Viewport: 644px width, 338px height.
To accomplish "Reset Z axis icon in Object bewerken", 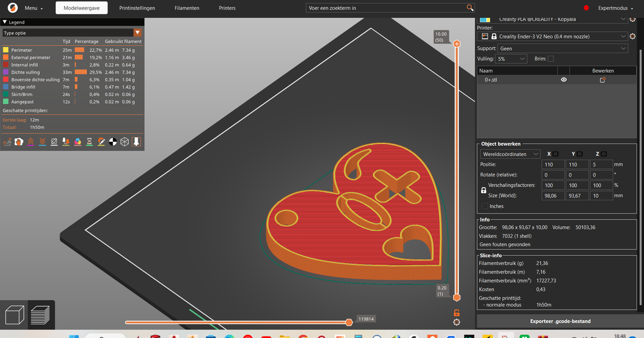I will coord(604,154).
